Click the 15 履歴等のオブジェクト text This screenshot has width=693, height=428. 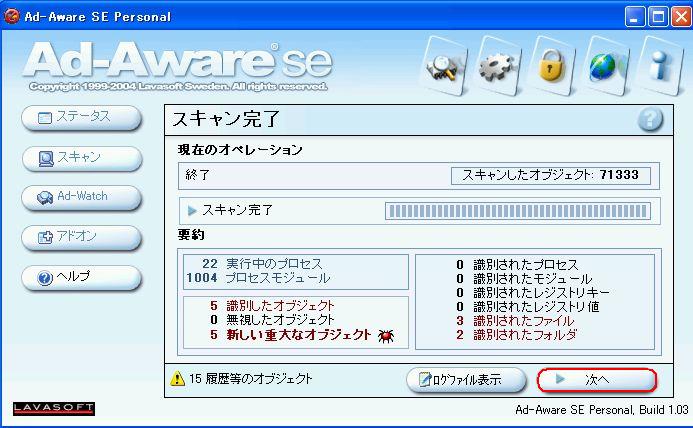click(x=251, y=379)
